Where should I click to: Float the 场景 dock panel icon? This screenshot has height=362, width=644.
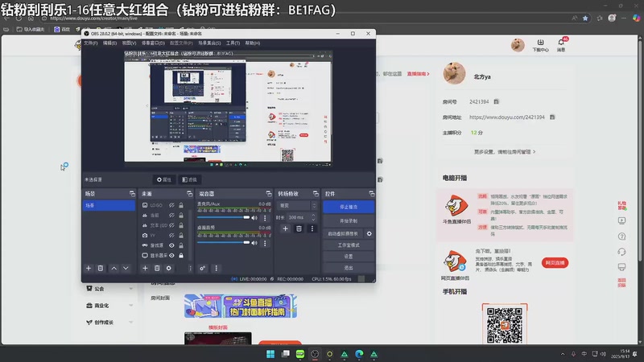[x=132, y=193]
